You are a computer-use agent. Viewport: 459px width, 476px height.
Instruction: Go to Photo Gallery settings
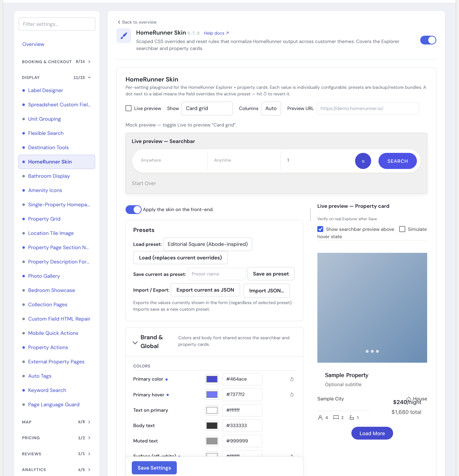[x=44, y=276]
